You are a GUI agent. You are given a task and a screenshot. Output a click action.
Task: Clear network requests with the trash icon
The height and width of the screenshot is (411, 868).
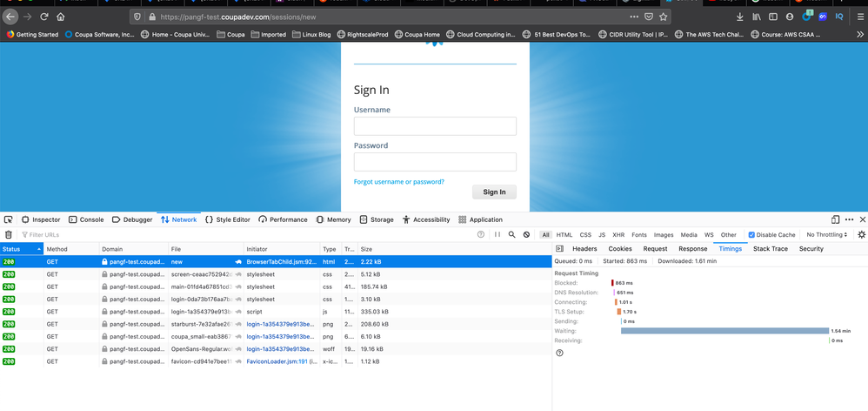[x=9, y=235]
